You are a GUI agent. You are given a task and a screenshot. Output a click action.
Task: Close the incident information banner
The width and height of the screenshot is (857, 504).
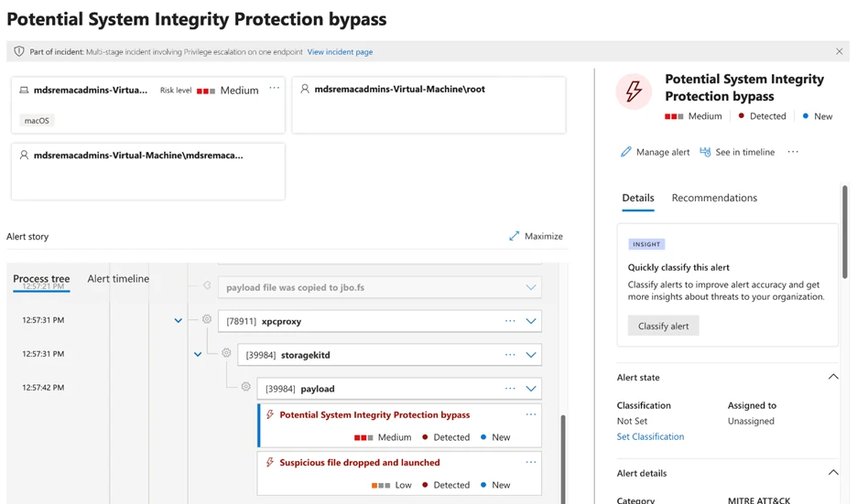tap(840, 52)
